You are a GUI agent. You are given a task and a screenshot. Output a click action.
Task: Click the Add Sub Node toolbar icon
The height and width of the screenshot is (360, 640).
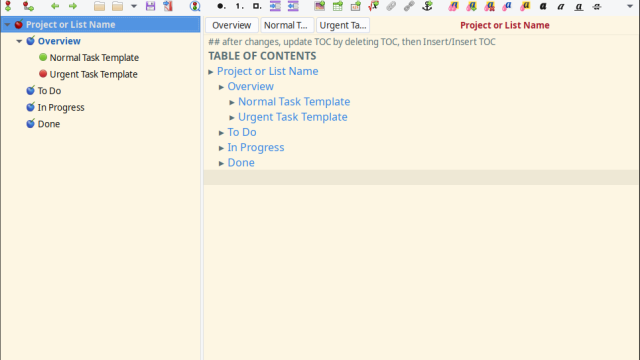tap(28, 6)
